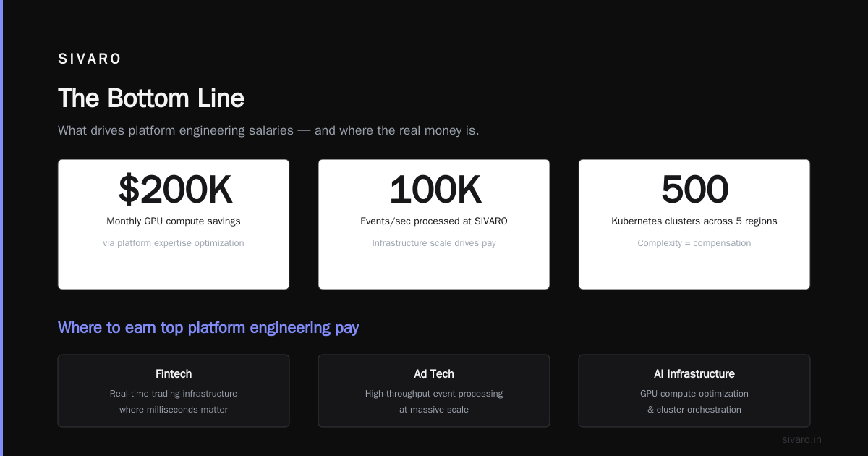Click GPU compute optimization description text
Viewport: 868px width, 456px height.
[694, 394]
